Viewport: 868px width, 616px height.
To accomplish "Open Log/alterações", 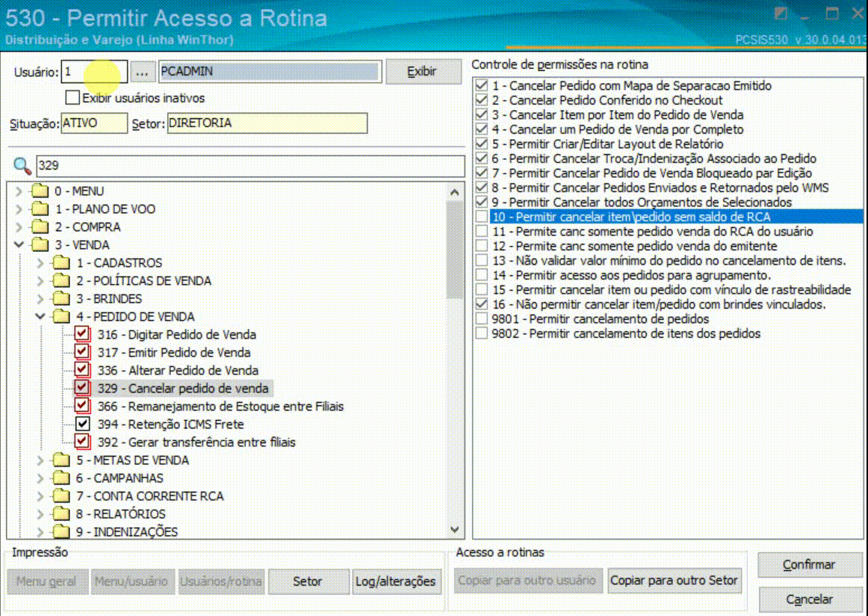I will tap(396, 581).
